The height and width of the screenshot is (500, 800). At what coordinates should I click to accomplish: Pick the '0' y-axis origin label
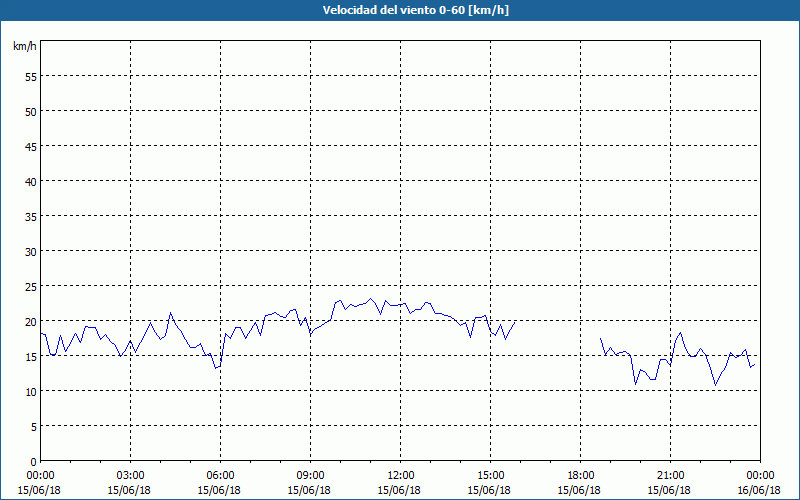coord(34,462)
